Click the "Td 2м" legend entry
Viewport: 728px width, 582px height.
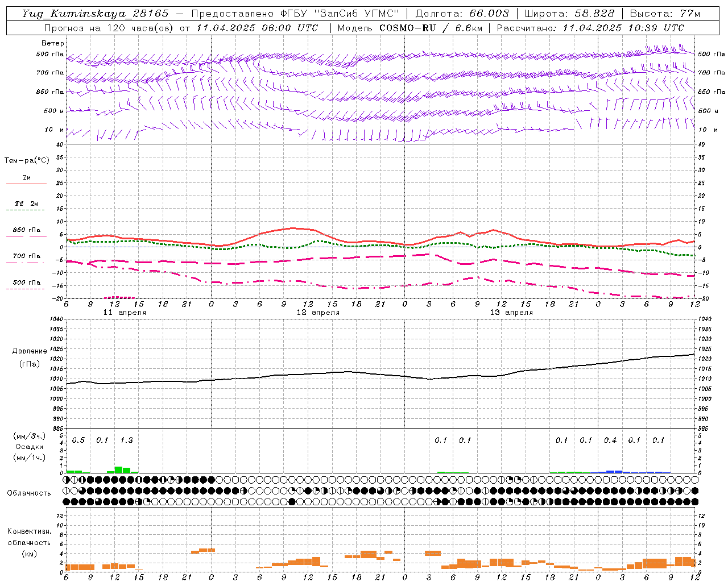pos(27,203)
